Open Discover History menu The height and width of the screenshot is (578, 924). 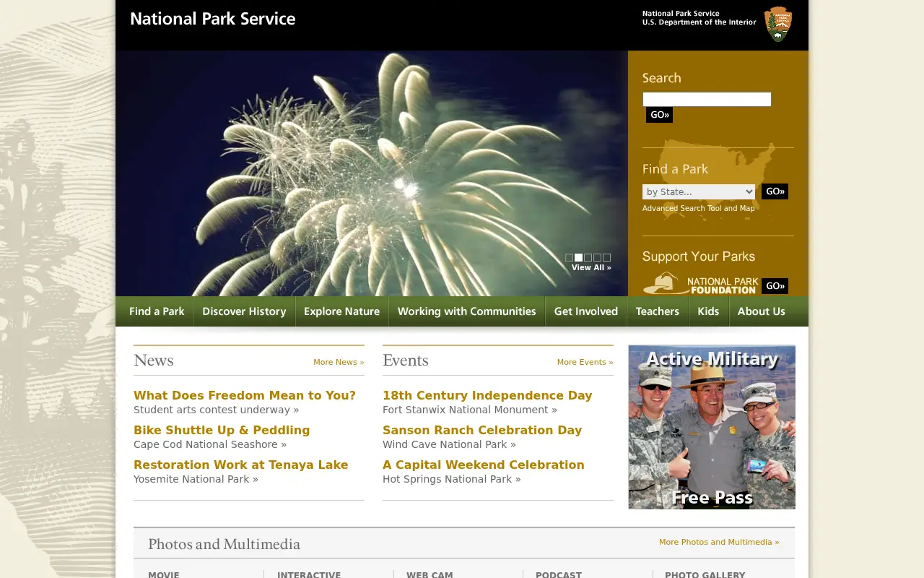(244, 311)
